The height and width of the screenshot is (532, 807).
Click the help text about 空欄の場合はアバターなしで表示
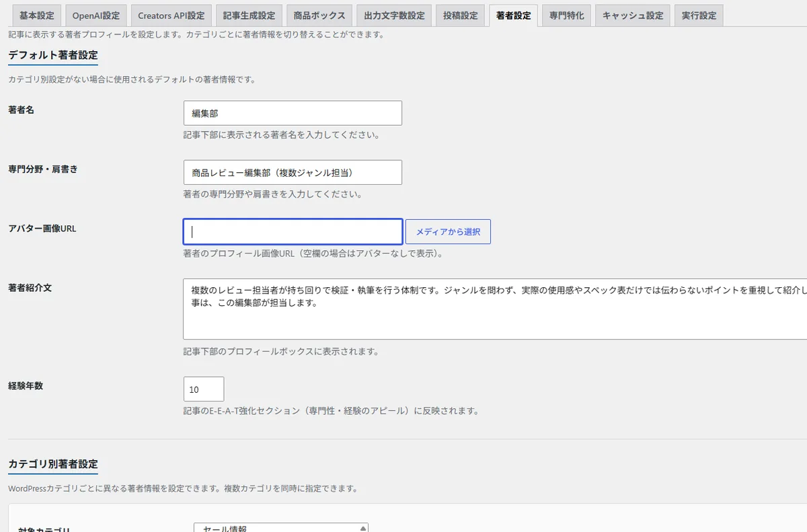point(313,254)
